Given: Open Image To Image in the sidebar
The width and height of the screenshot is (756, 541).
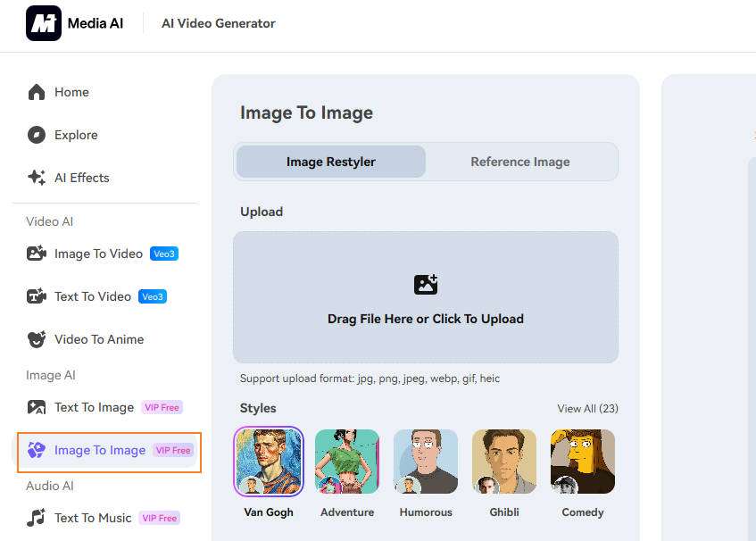Looking at the screenshot, I should pos(99,450).
